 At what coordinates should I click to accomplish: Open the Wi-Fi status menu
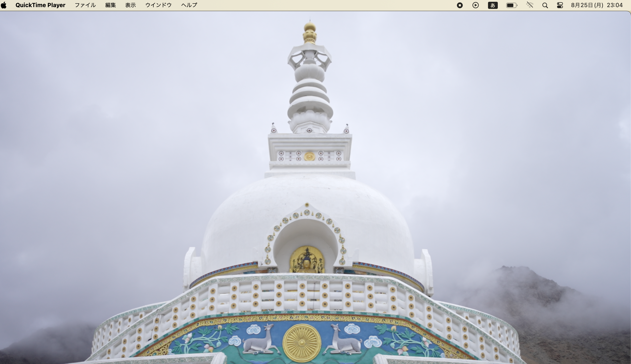click(530, 5)
